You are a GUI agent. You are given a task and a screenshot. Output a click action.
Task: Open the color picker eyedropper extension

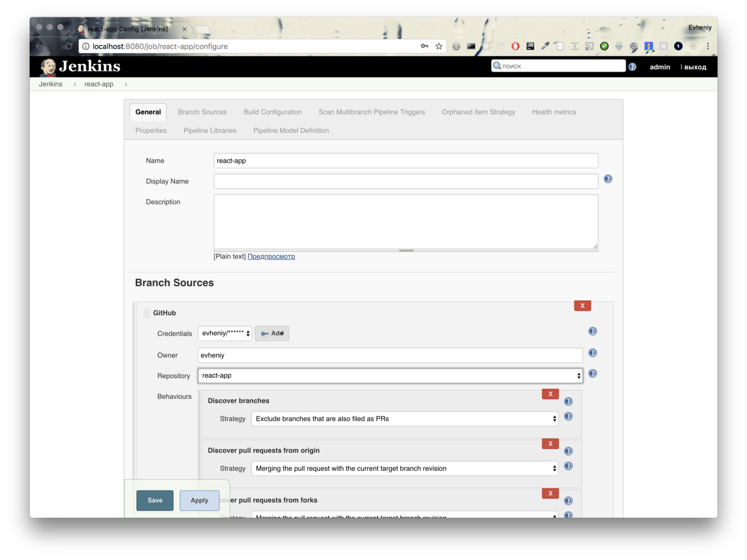coord(545,46)
